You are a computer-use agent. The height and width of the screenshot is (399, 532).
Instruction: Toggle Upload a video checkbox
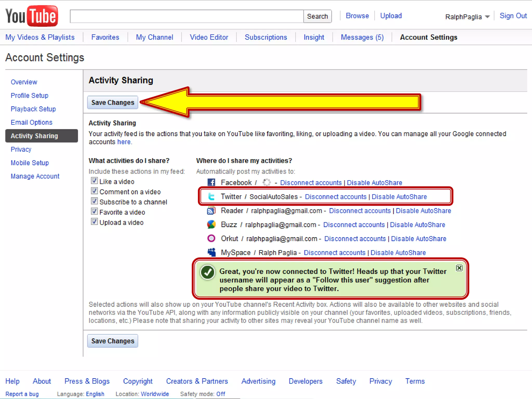click(x=94, y=222)
